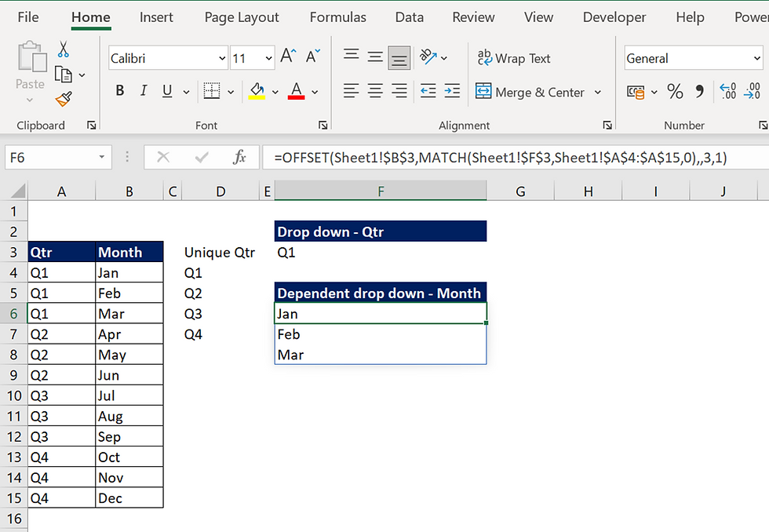The image size is (769, 532).
Task: Increase decimal places
Action: (728, 91)
